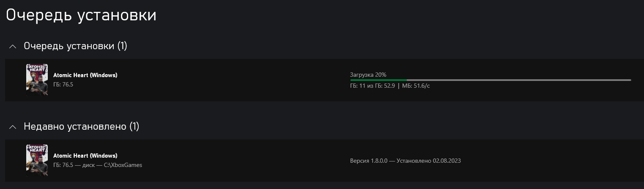This screenshot has height=189, width=644.
Task: Collapse the "Недавно установлено (1)" section chevron
Action: click(x=13, y=127)
